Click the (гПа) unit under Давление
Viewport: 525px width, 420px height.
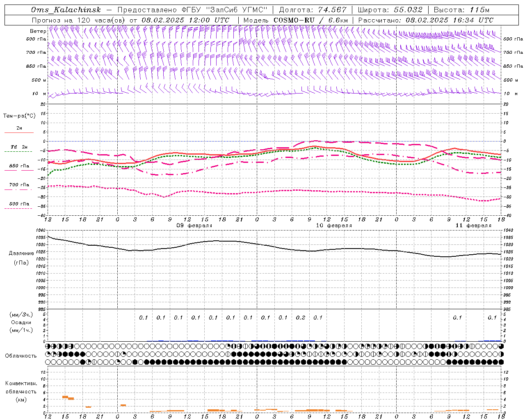click(21, 262)
